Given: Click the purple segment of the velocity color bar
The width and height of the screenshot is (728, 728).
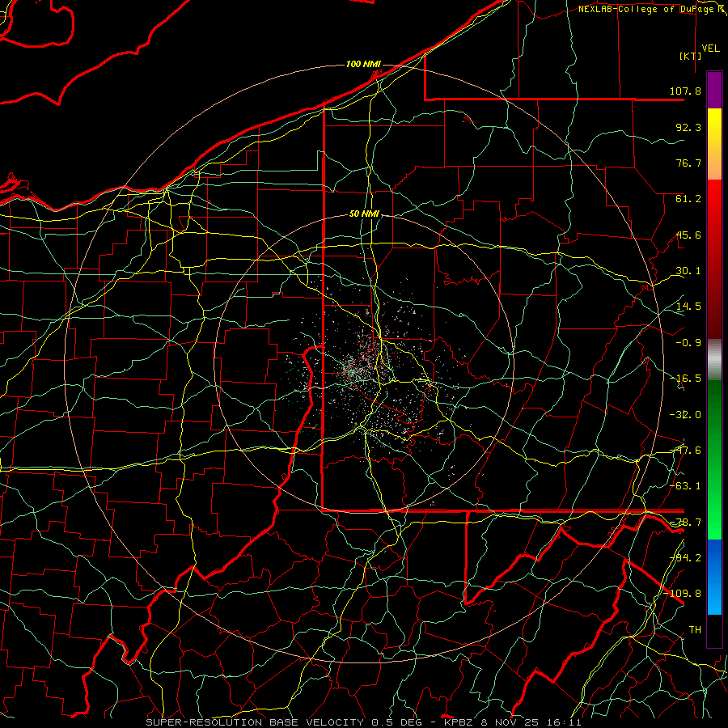Looking at the screenshot, I should pos(714,90).
